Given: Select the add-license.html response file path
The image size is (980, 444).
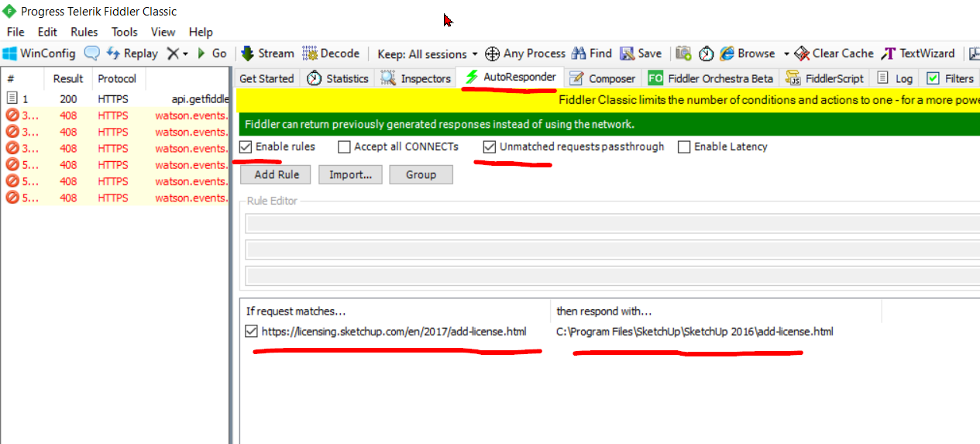Looking at the screenshot, I should (695, 332).
